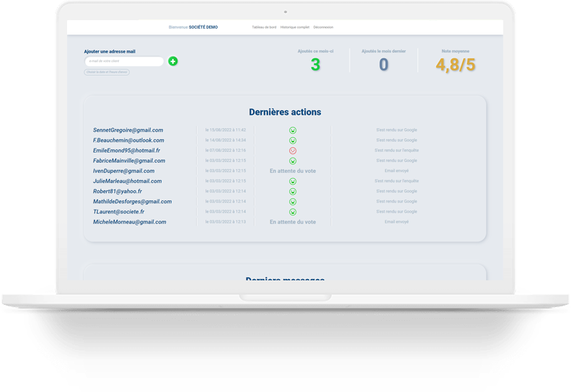Click the green smiley for TLaurent@societe.fr
The image size is (571, 392).
(293, 212)
